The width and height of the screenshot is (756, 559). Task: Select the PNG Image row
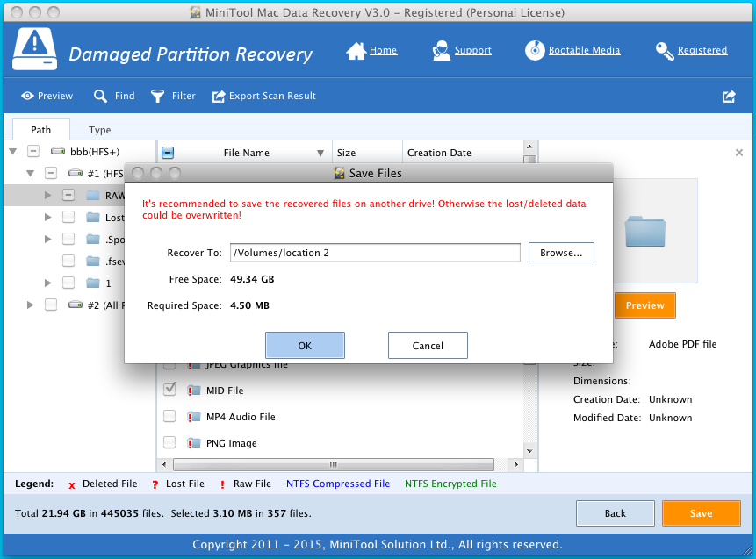pos(341,443)
